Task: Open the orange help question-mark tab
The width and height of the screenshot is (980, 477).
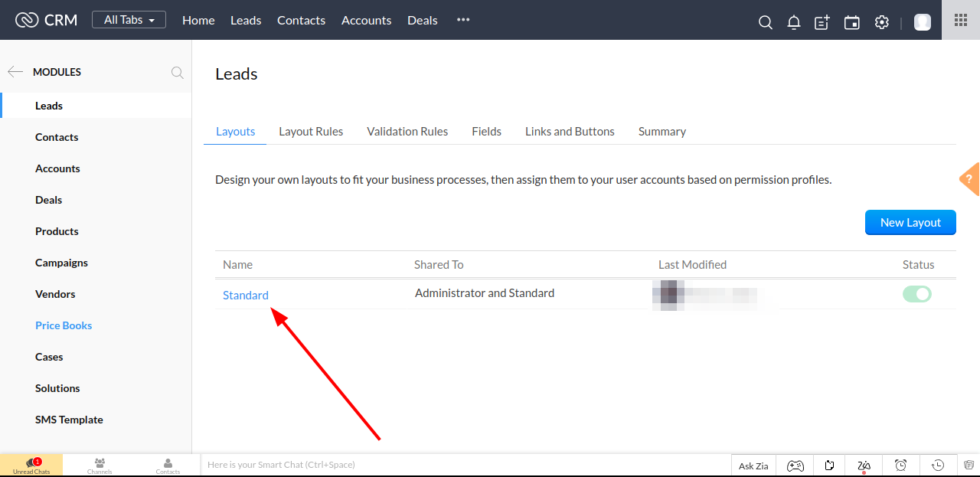Action: [x=970, y=179]
